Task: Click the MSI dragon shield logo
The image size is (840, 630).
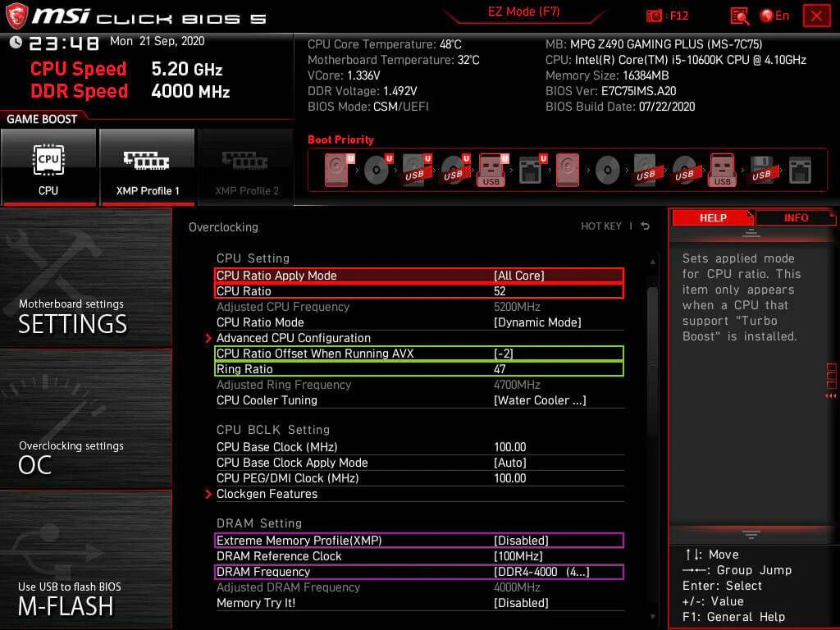Action: click(x=16, y=16)
